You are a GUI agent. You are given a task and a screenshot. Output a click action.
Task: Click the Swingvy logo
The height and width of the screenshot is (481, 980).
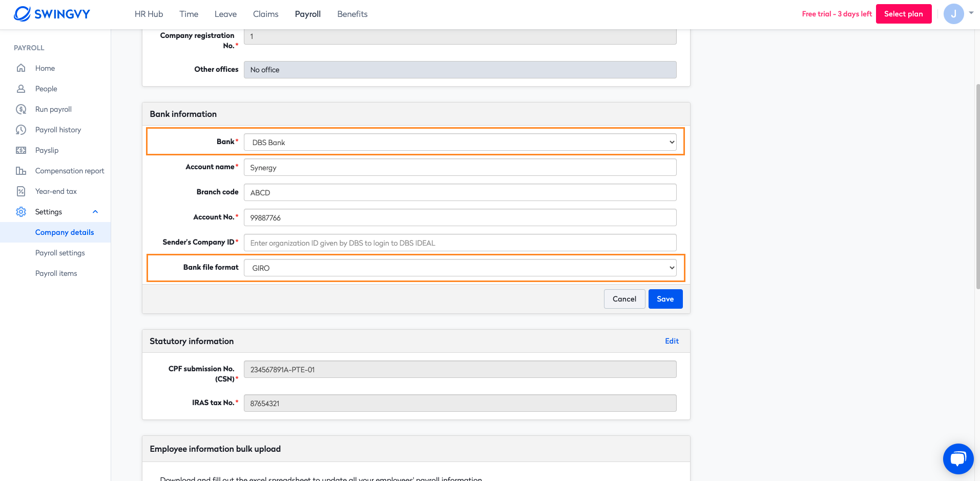pos(51,14)
